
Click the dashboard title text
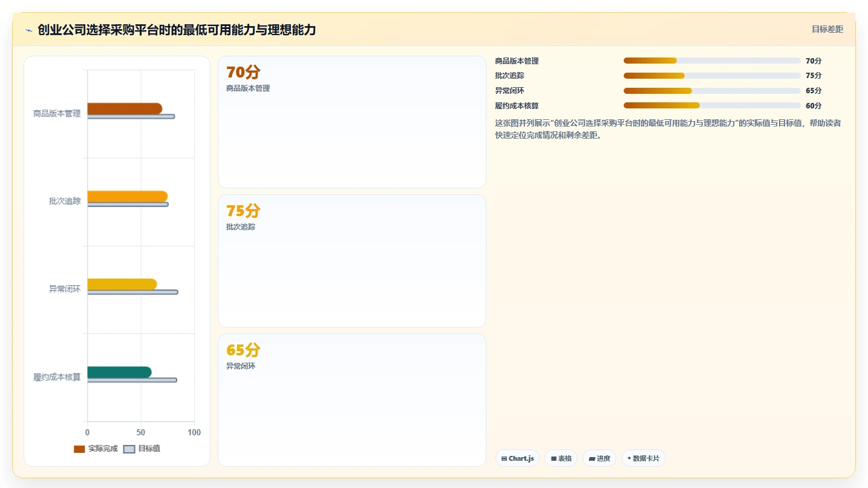coord(177,30)
